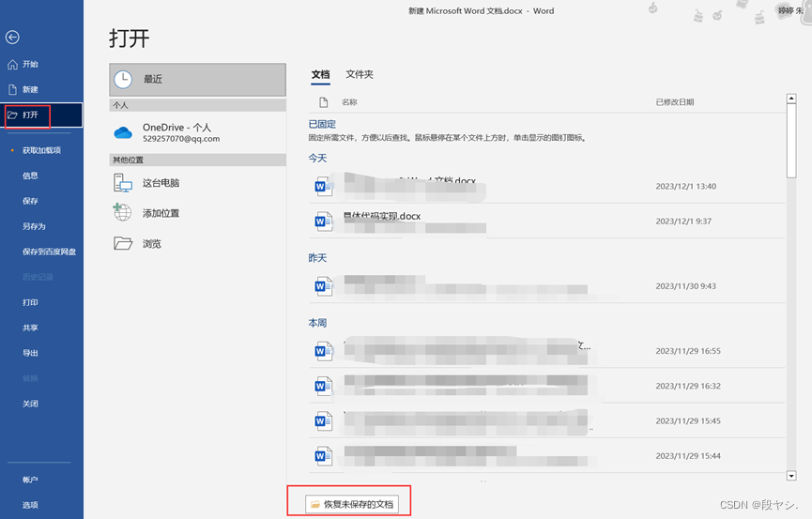Viewport: 812px width, 519px height.
Task: Open Get Add-ins (获取加载项)
Action: [41, 150]
